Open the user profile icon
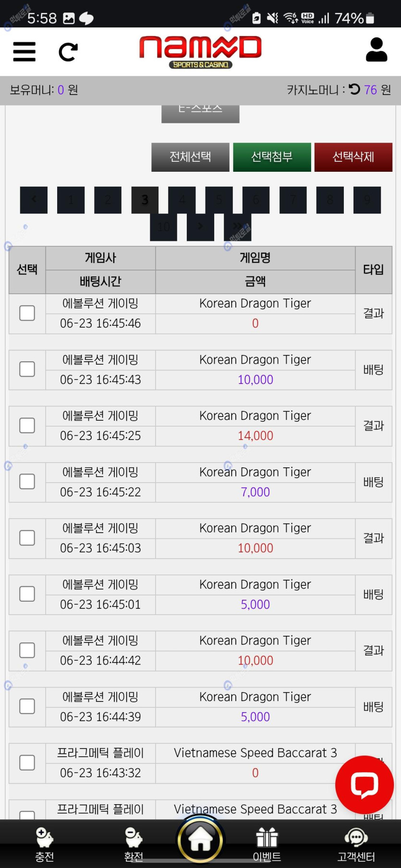401x868 pixels. click(376, 50)
